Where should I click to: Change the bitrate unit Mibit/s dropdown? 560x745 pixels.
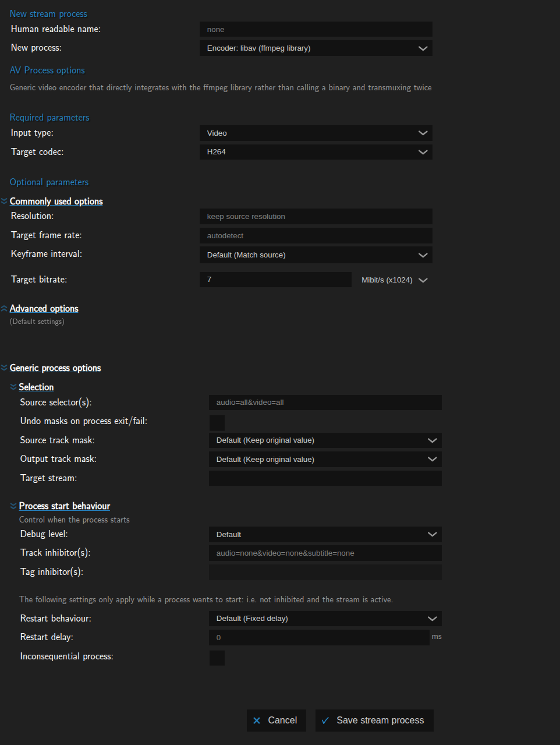394,280
